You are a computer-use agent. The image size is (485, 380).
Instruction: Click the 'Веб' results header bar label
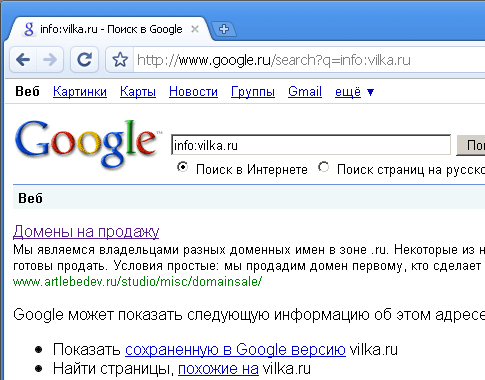pyautogui.click(x=30, y=198)
